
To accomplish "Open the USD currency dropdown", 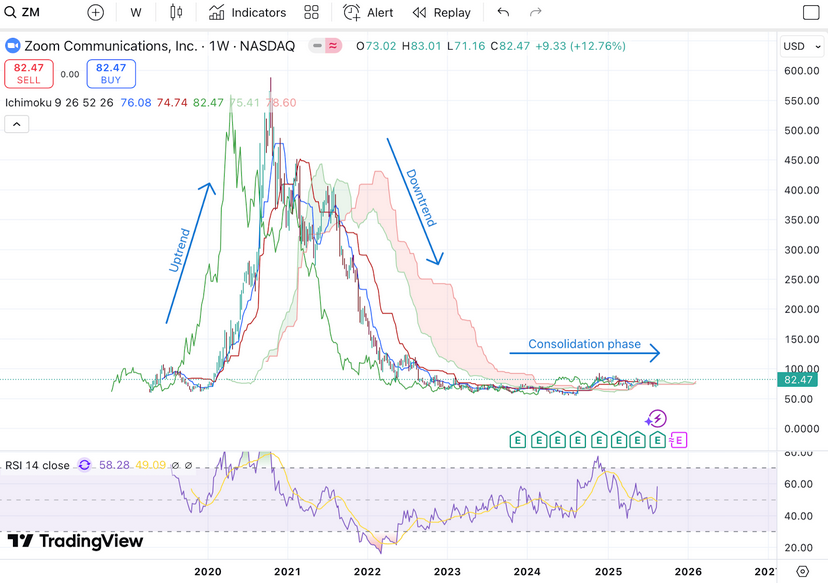I will click(799, 46).
